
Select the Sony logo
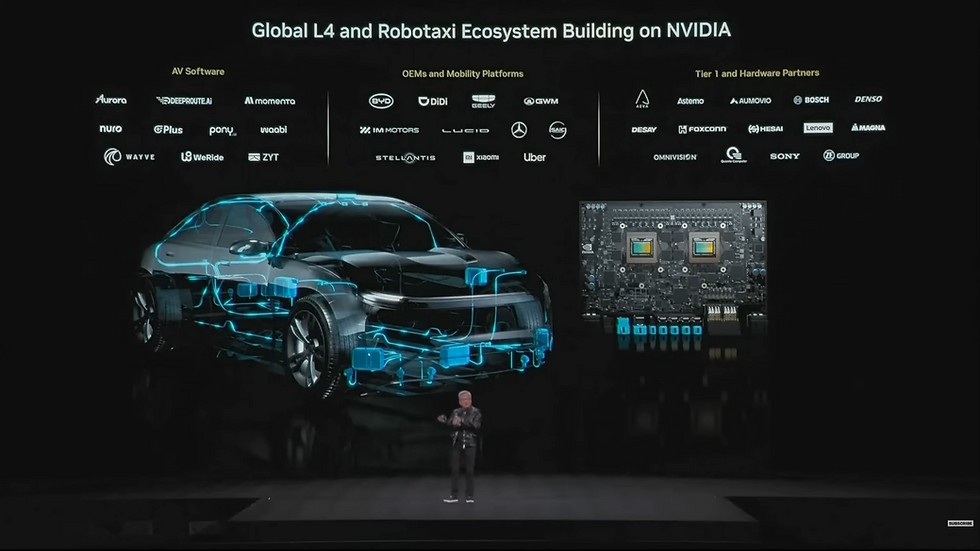click(785, 156)
